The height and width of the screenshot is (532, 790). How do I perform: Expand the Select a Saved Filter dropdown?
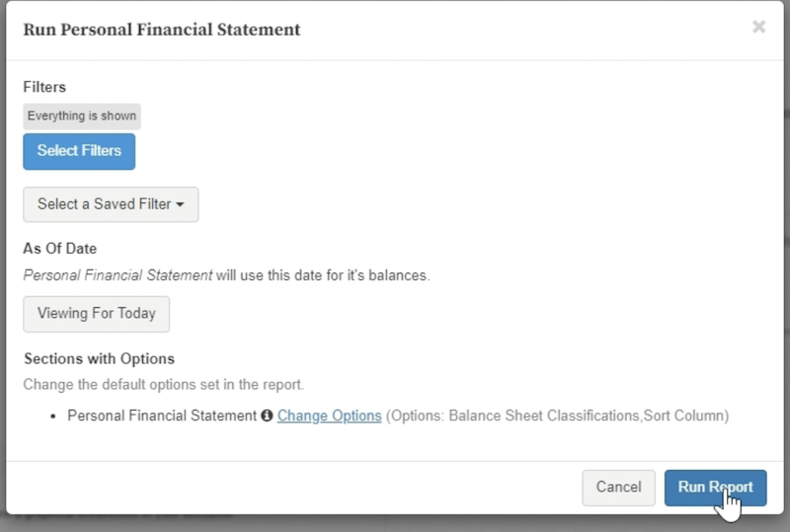coord(111,204)
